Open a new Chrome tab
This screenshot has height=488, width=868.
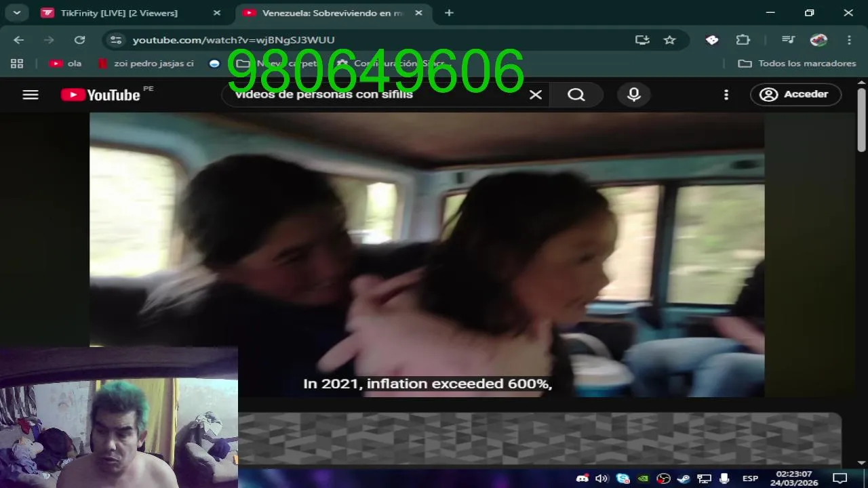pyautogui.click(x=449, y=13)
